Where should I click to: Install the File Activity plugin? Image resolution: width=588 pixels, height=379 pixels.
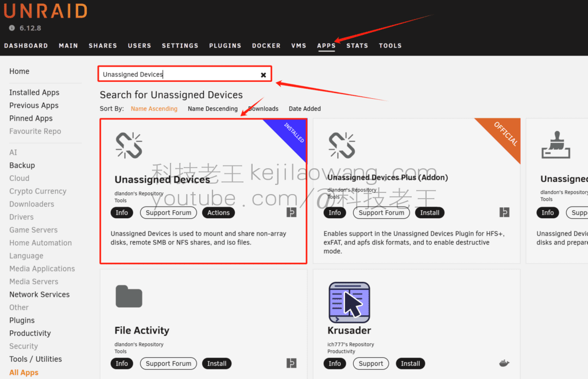[x=216, y=363]
